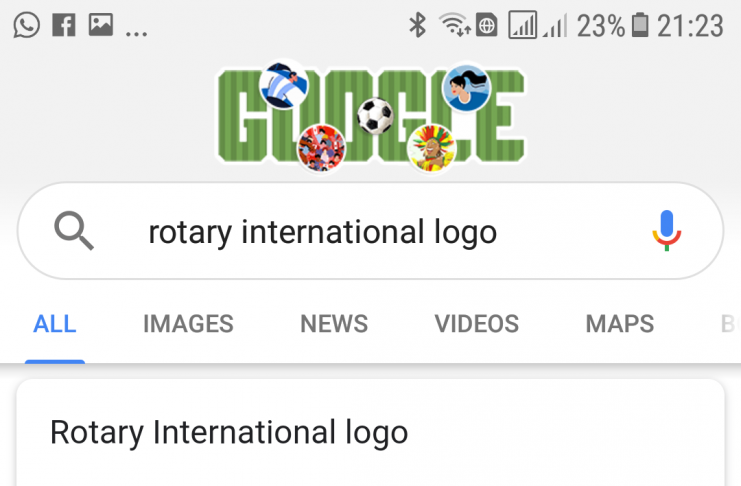Switch to the IMAGES tab
This screenshot has width=741, height=486.
pyautogui.click(x=188, y=324)
